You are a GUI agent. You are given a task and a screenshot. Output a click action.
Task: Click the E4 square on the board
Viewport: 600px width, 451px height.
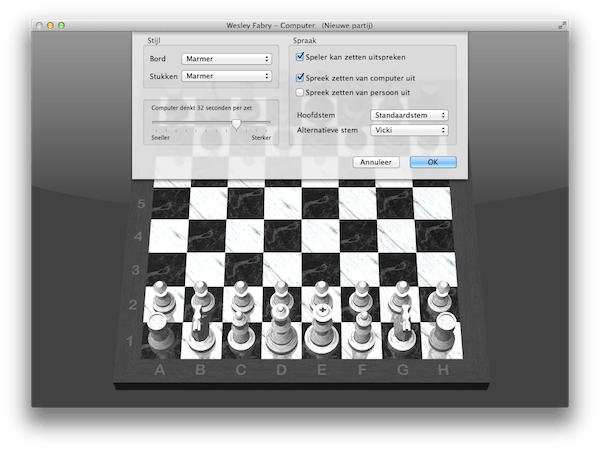tap(320, 236)
